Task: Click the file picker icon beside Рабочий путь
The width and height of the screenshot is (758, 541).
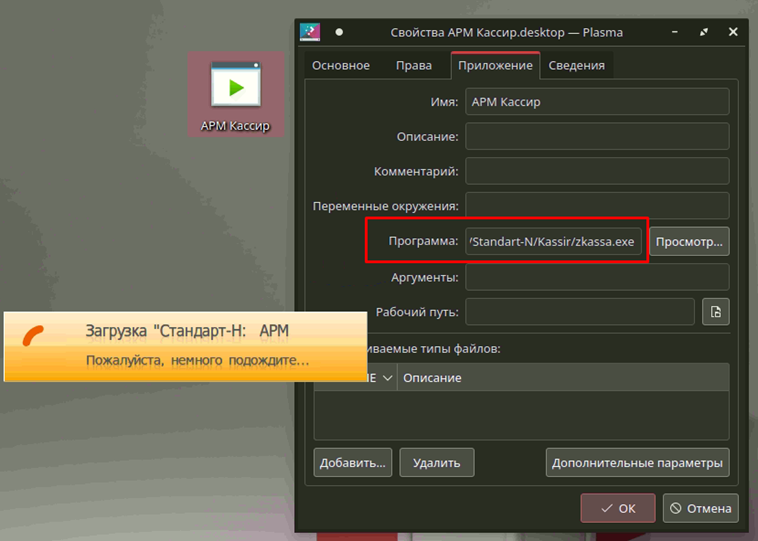Action: (715, 312)
